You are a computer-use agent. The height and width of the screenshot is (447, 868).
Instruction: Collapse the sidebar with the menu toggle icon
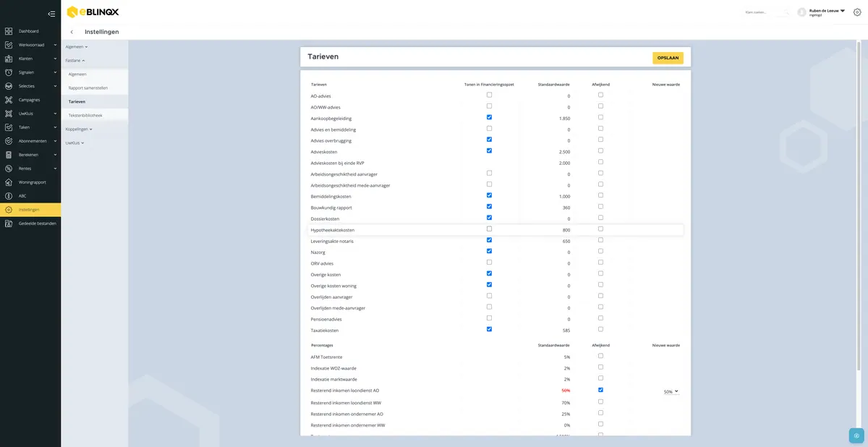point(51,13)
